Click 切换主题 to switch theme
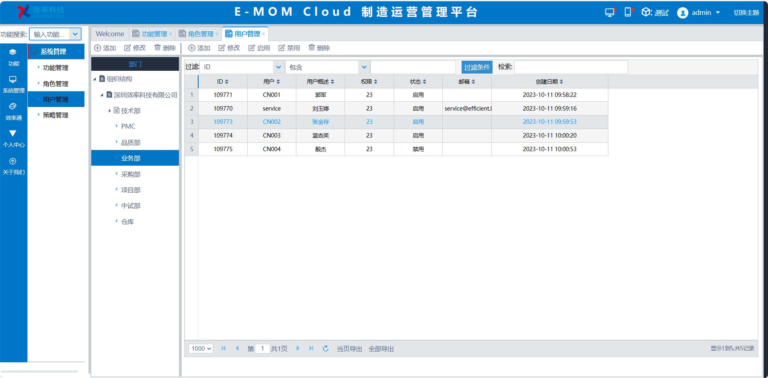The width and height of the screenshot is (768, 378). 746,13
